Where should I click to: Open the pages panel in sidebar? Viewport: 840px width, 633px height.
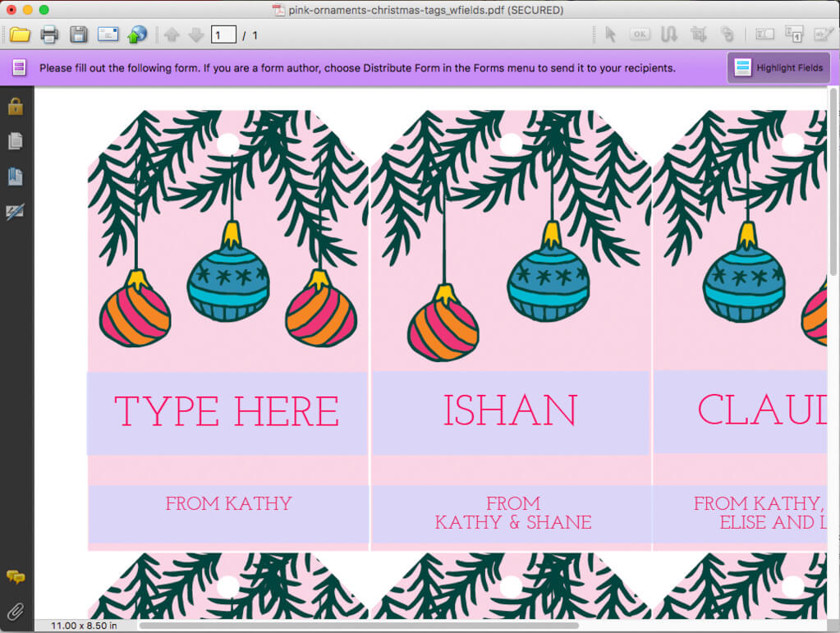coord(16,141)
